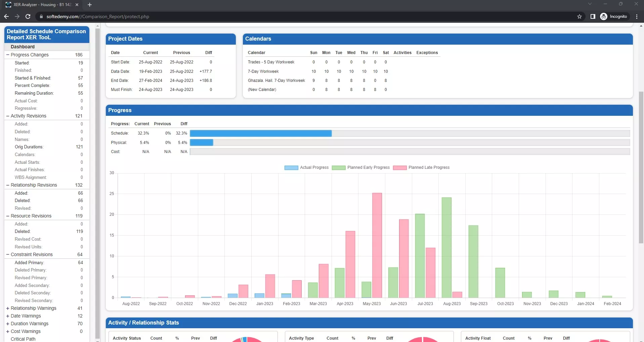Image resolution: width=644 pixels, height=342 pixels.
Task: Open the browser side panel icon
Action: pos(593,16)
